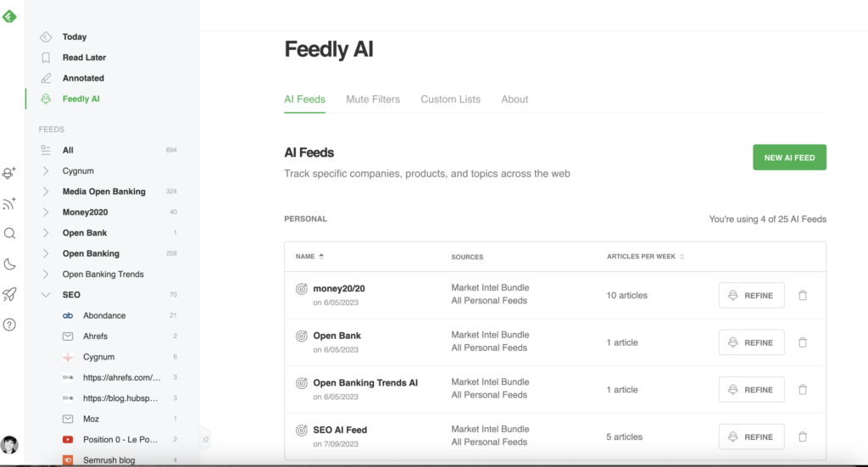Screen dimensions: 868x467
Task: Click the New AI Feed button
Action: pyautogui.click(x=789, y=158)
